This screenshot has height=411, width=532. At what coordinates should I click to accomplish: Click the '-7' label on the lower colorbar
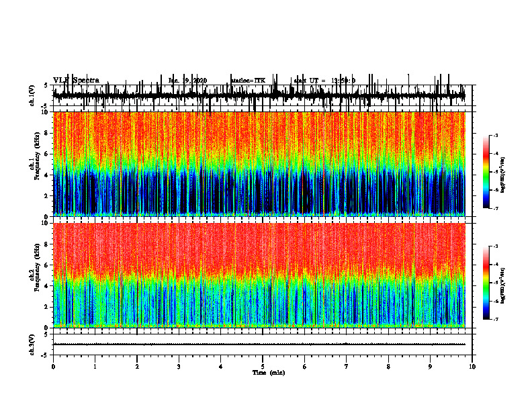click(495, 319)
